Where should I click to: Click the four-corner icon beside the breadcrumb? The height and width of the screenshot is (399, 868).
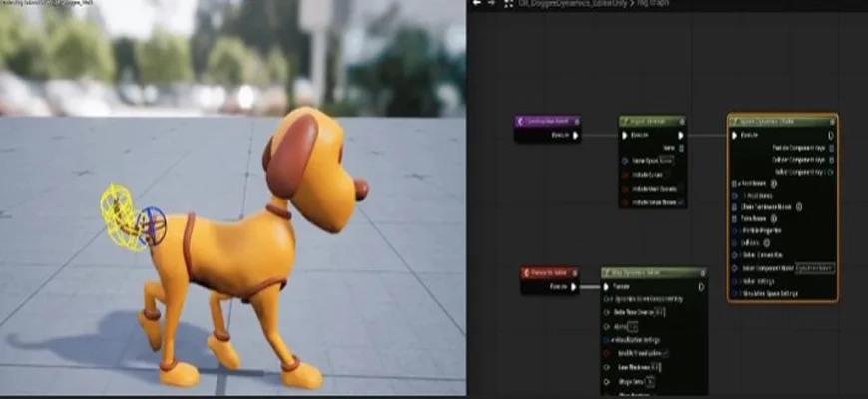509,3
